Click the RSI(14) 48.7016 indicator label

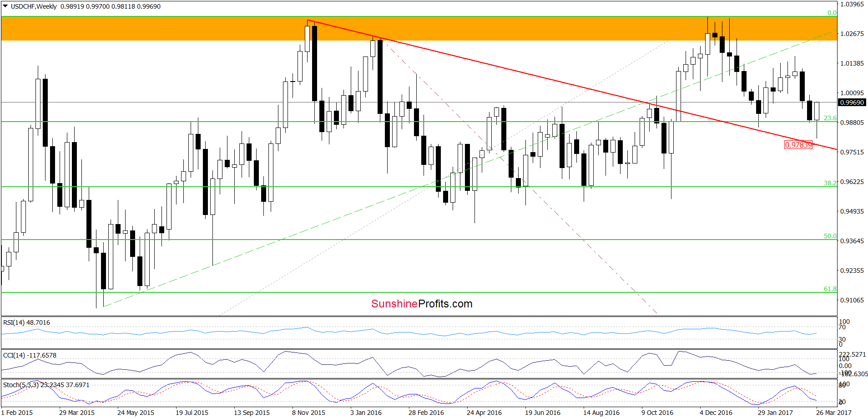[26, 322]
